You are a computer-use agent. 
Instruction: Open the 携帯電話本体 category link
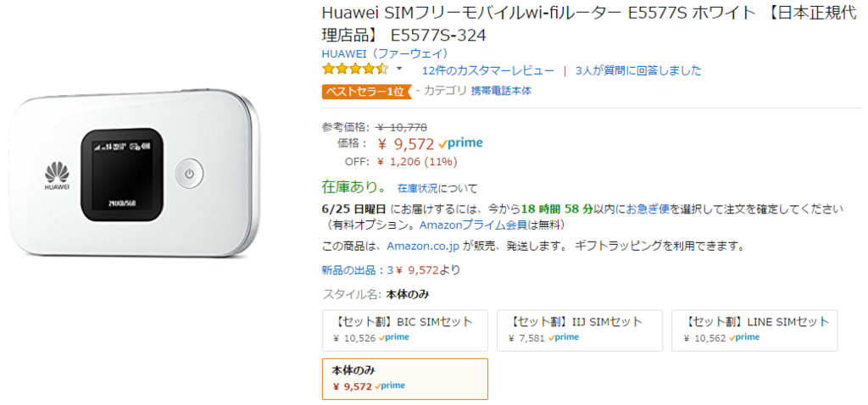[x=501, y=92]
